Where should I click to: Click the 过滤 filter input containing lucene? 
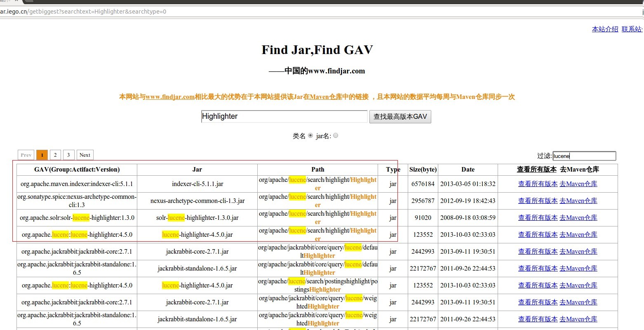[584, 156]
